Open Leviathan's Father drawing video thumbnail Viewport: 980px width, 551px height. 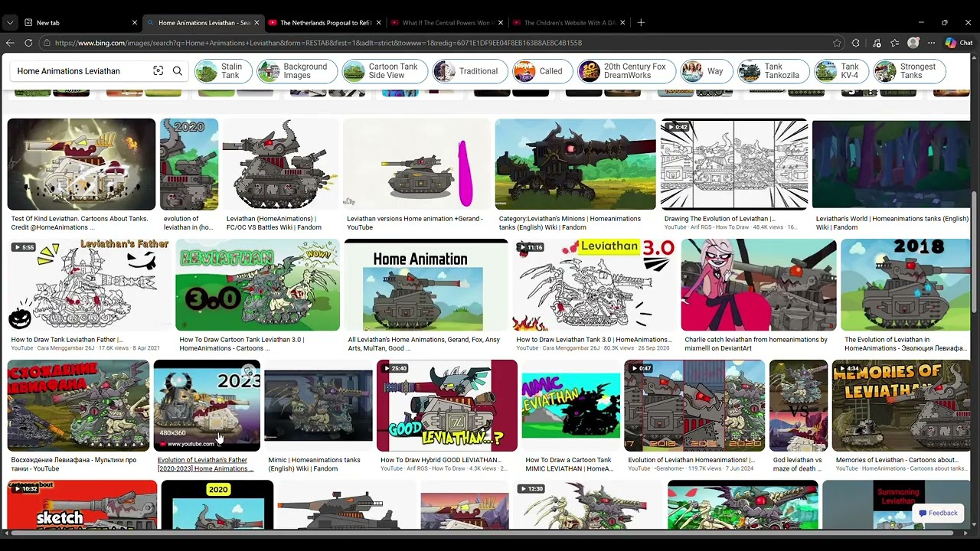click(x=89, y=285)
